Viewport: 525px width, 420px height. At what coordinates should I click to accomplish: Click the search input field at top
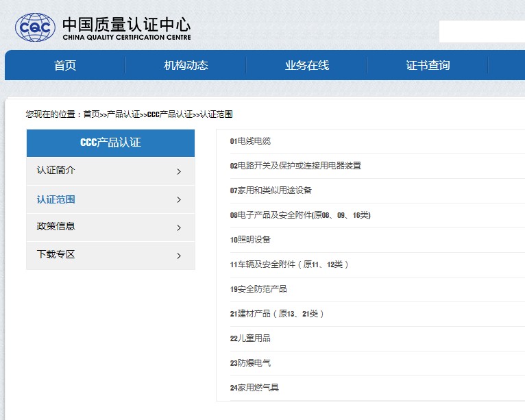click(482, 32)
